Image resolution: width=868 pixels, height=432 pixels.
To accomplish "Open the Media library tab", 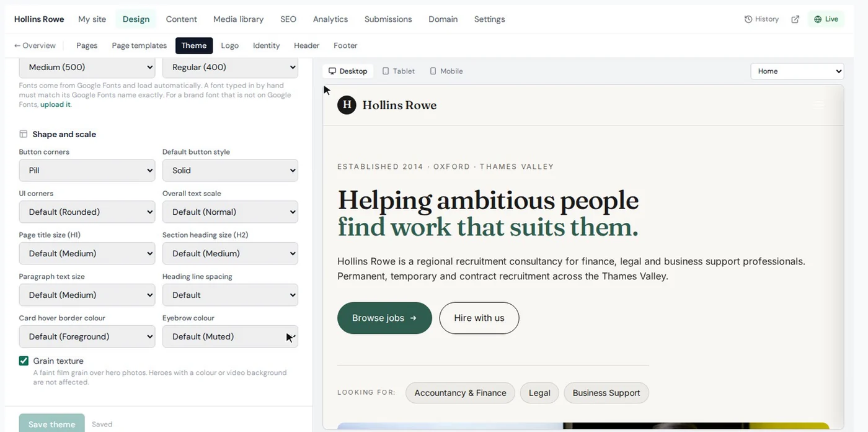I will 238,19.
